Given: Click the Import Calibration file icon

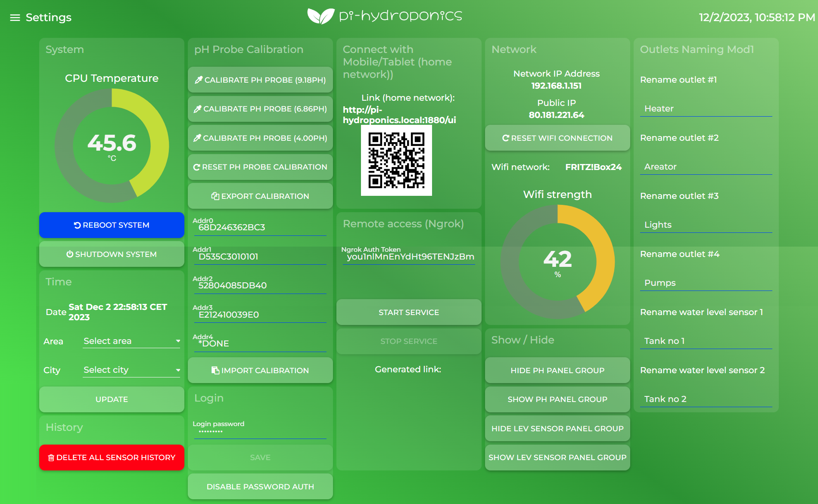Looking at the screenshot, I should click(215, 371).
